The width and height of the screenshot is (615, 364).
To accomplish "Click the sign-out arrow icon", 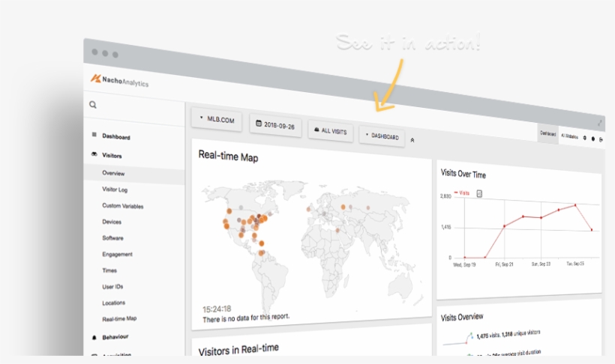I will pos(601,139).
